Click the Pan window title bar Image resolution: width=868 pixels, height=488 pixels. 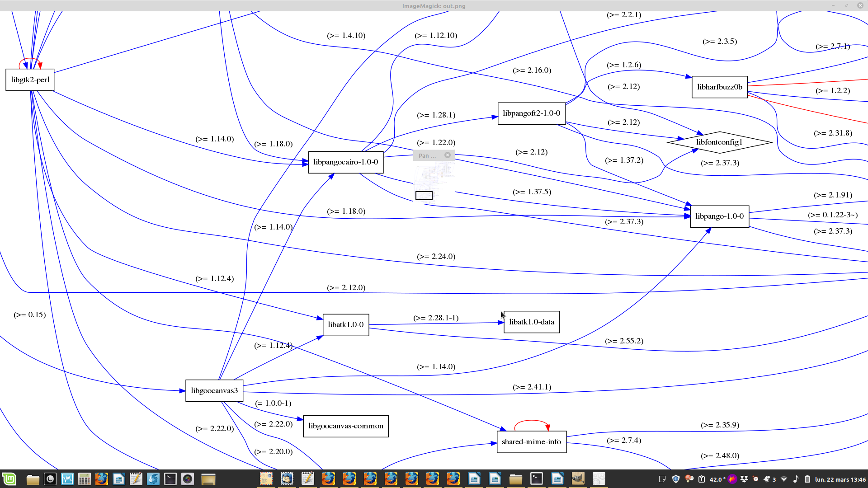click(x=427, y=155)
